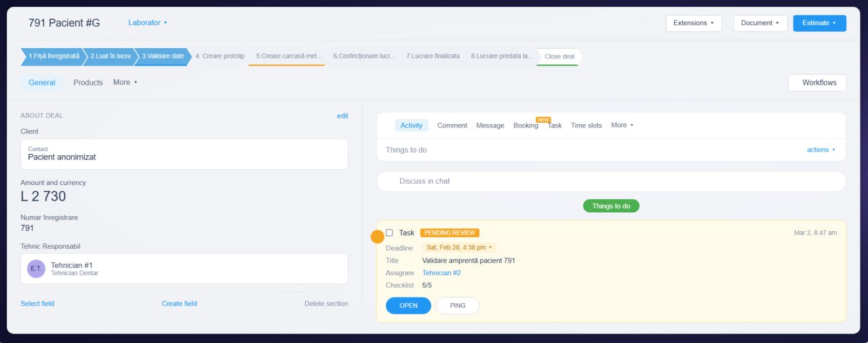
Task: Switch to the General tab
Action: pos(42,82)
